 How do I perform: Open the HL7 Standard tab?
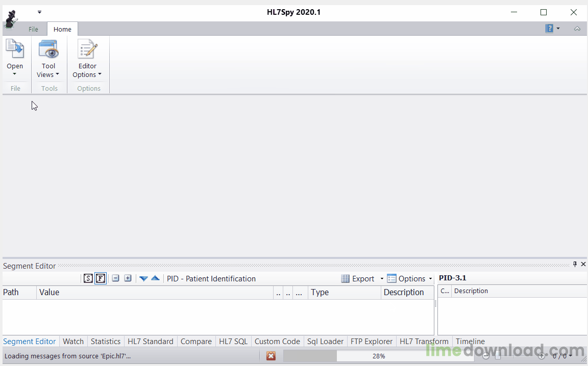151,341
